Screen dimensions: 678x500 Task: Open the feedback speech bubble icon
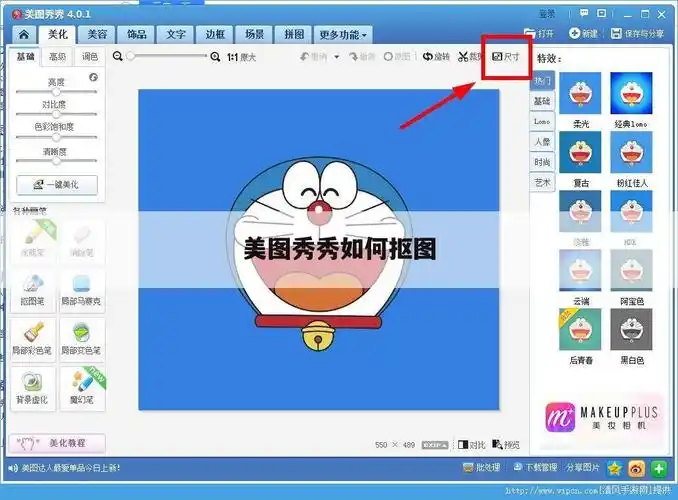tap(584, 13)
